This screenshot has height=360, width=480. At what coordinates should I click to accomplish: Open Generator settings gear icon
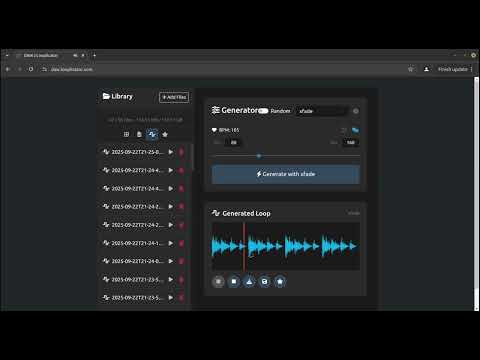[x=356, y=111]
